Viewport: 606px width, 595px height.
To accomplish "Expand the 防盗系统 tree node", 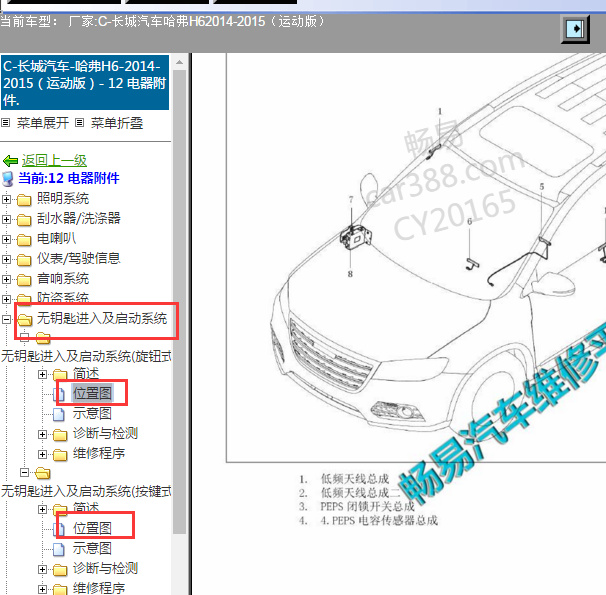I will [6, 299].
